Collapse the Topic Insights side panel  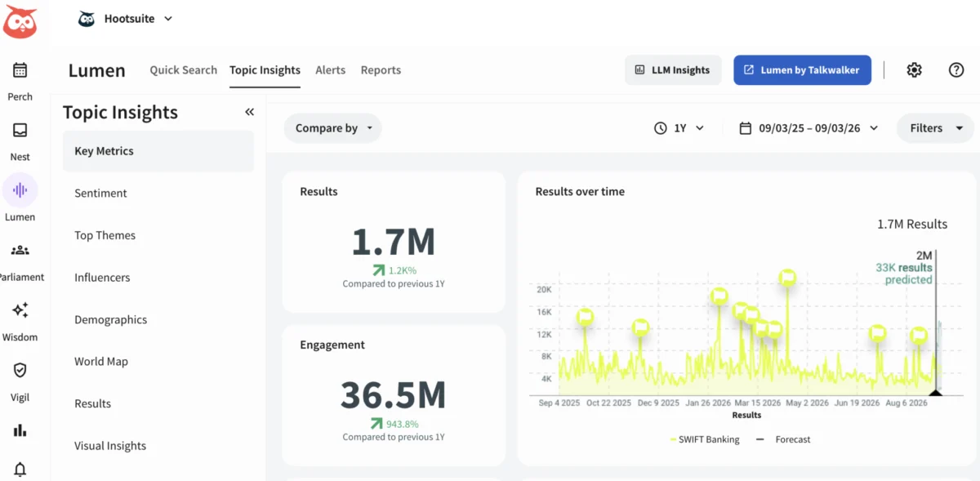(249, 113)
